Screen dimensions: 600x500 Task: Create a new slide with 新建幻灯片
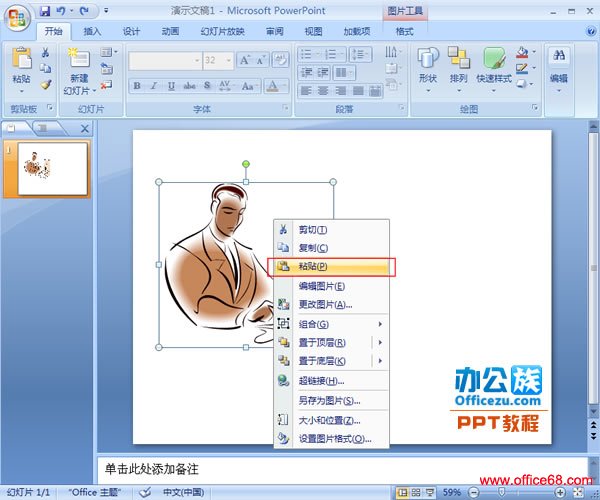(79, 71)
